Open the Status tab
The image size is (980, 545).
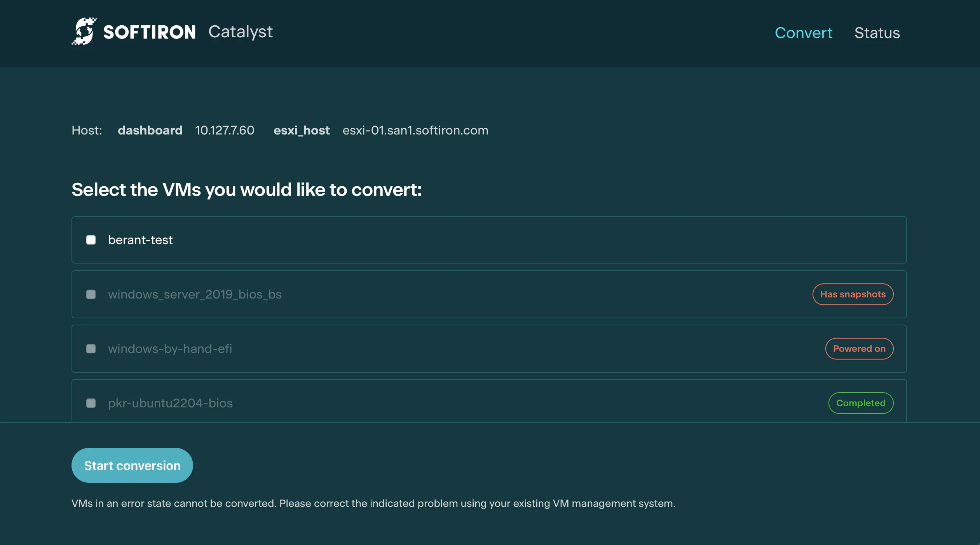877,32
